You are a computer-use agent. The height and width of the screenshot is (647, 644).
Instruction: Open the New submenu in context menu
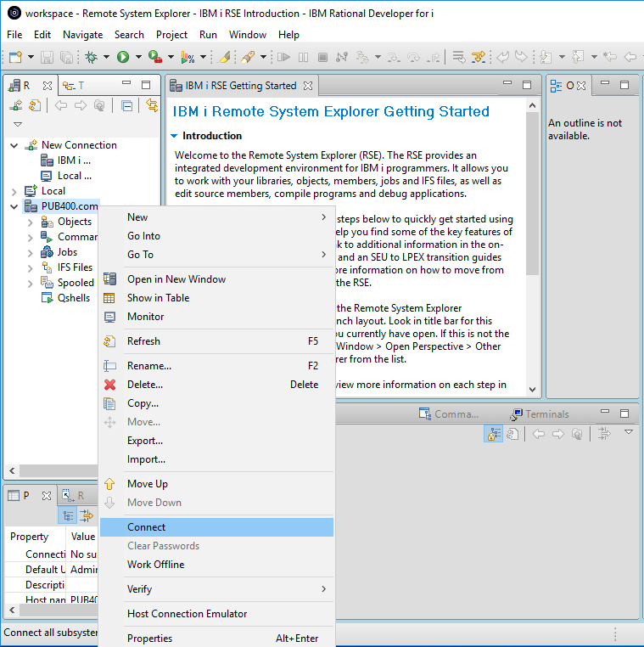pos(216,217)
